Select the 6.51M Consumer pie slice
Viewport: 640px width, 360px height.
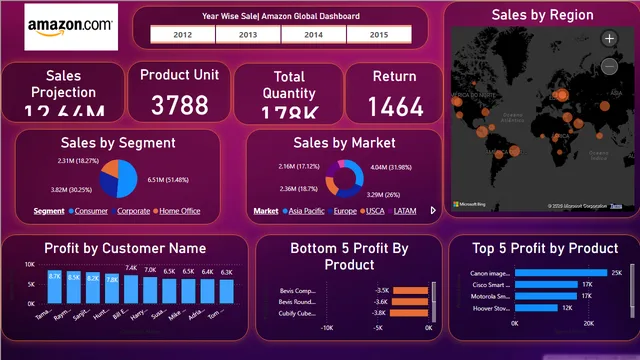[128, 178]
